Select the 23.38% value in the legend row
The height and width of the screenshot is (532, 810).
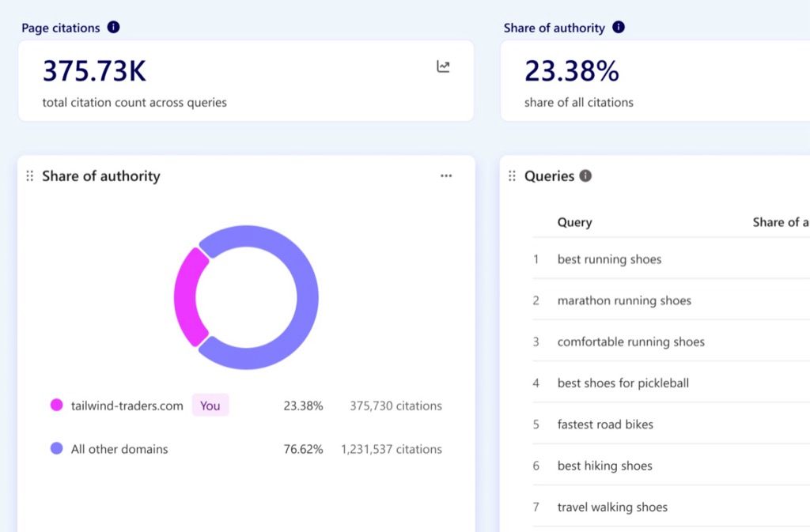pos(303,406)
